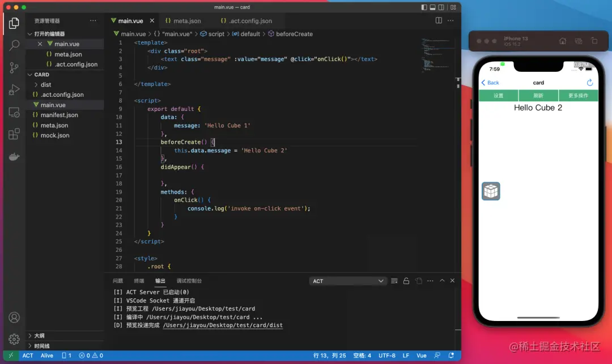Image resolution: width=612 pixels, height=364 pixels.
Task: Tap the green more actions button in simulator
Action: 578,96
